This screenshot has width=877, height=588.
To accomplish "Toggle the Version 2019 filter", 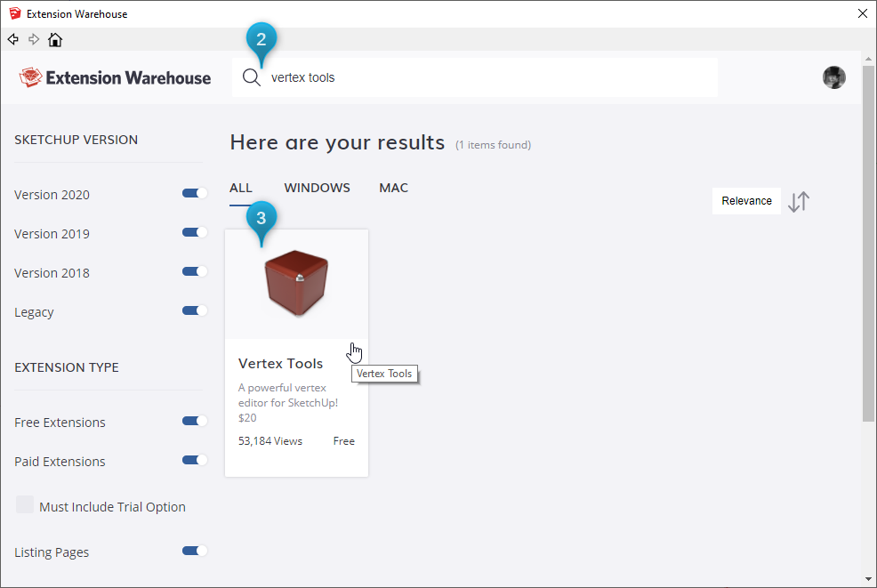I will click(x=194, y=233).
